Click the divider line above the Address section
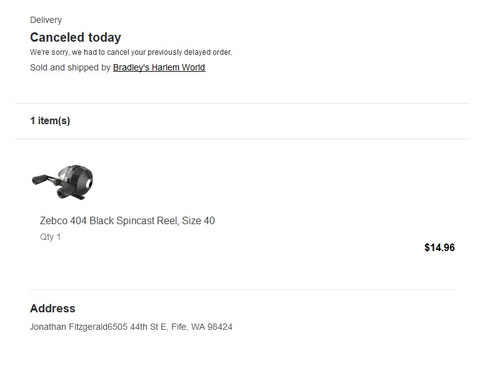The width and height of the screenshot is (500, 374). click(243, 289)
